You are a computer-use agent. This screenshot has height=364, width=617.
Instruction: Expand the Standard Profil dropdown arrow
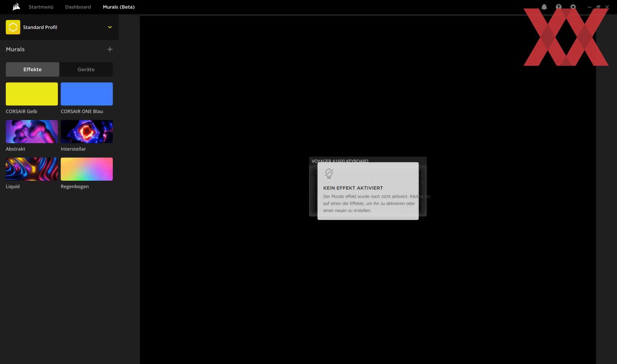tap(110, 27)
